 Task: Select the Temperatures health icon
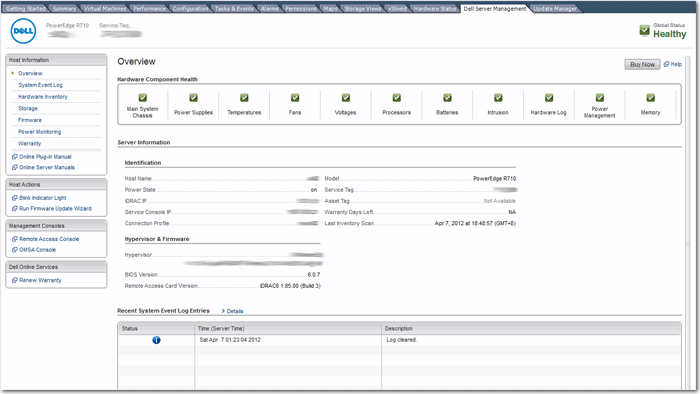(x=244, y=98)
